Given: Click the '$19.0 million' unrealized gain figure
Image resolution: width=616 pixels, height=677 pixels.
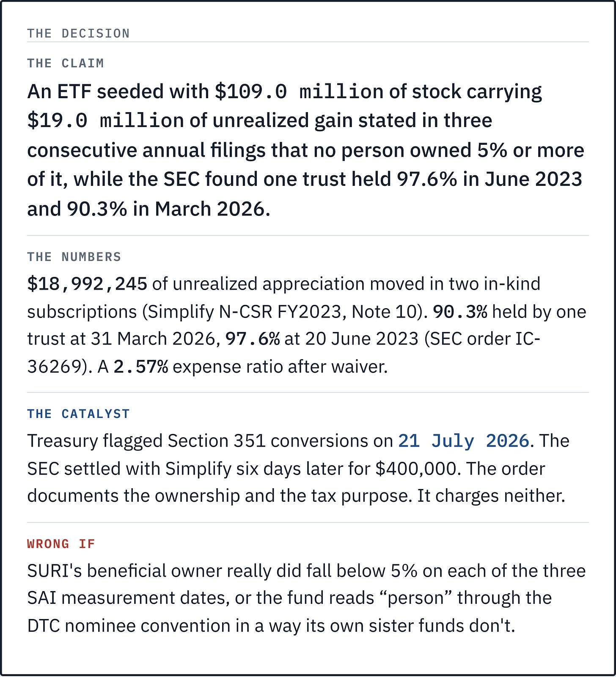Looking at the screenshot, I should point(105,121).
